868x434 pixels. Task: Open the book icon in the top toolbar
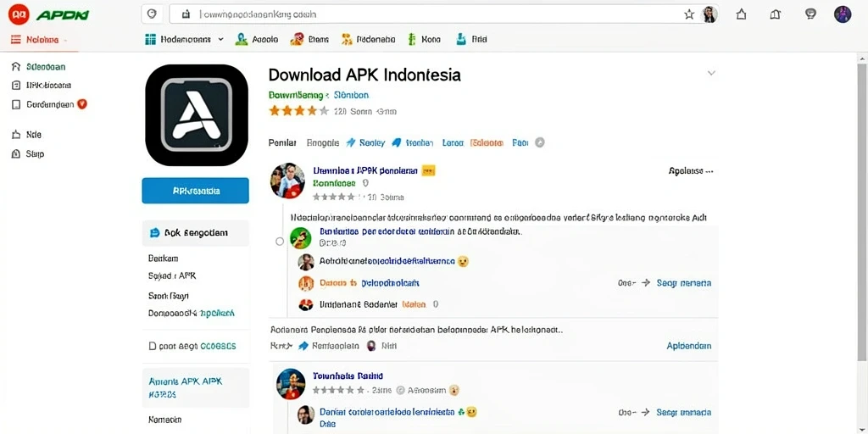tap(776, 14)
